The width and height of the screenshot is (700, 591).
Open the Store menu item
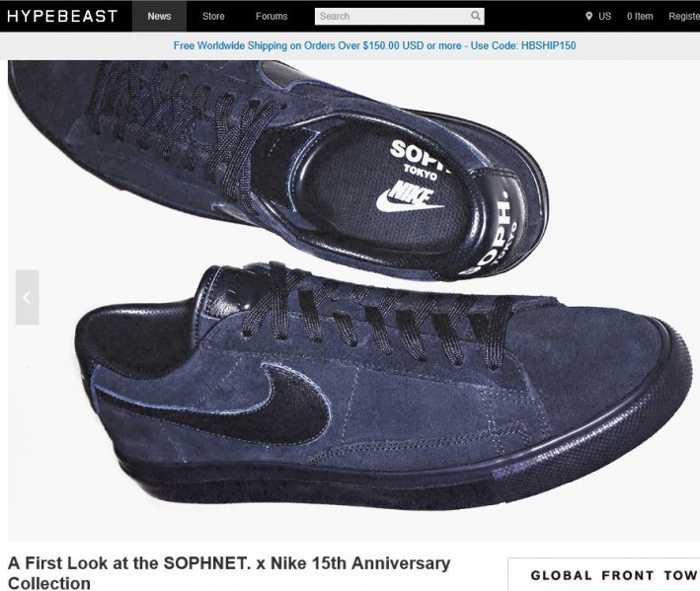click(x=213, y=16)
